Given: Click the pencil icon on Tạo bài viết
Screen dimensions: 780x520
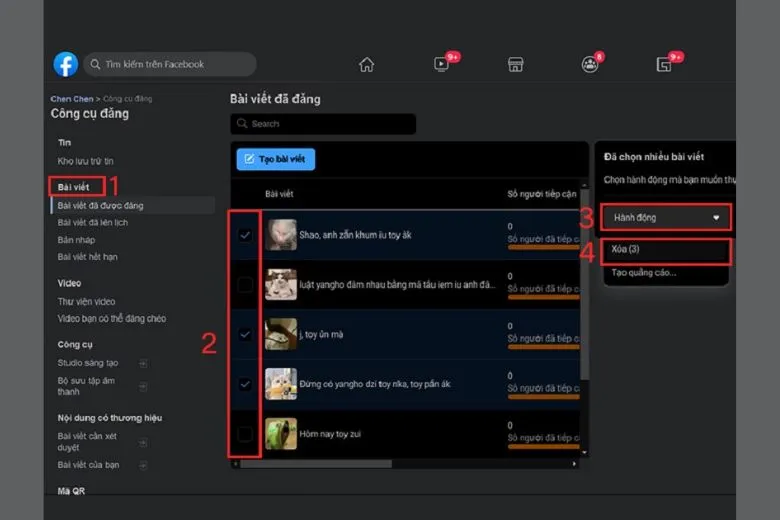Looking at the screenshot, I should [249, 159].
